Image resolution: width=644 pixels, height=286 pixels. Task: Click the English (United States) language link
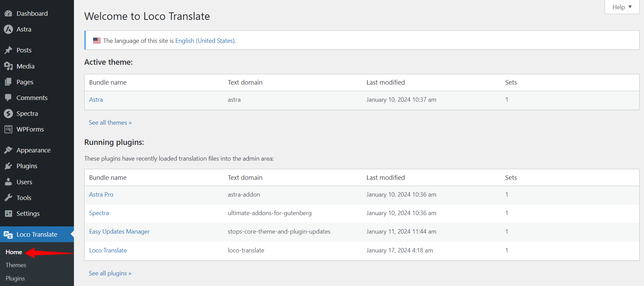[x=205, y=41]
